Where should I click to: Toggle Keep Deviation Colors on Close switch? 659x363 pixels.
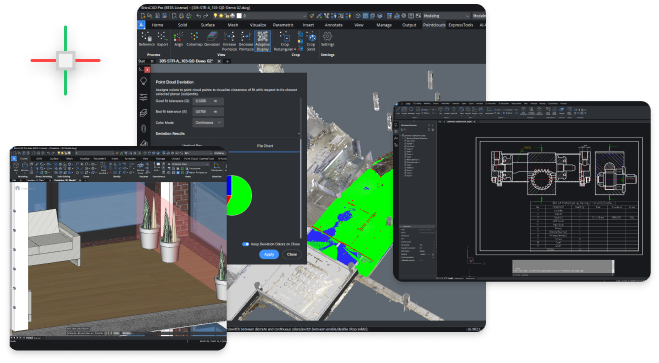(246, 244)
